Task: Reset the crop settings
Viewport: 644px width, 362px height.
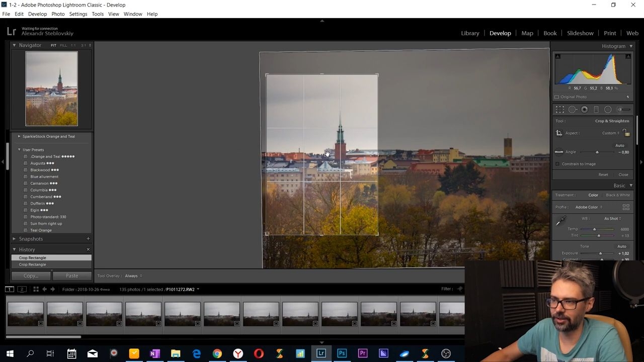Action: [x=603, y=175]
